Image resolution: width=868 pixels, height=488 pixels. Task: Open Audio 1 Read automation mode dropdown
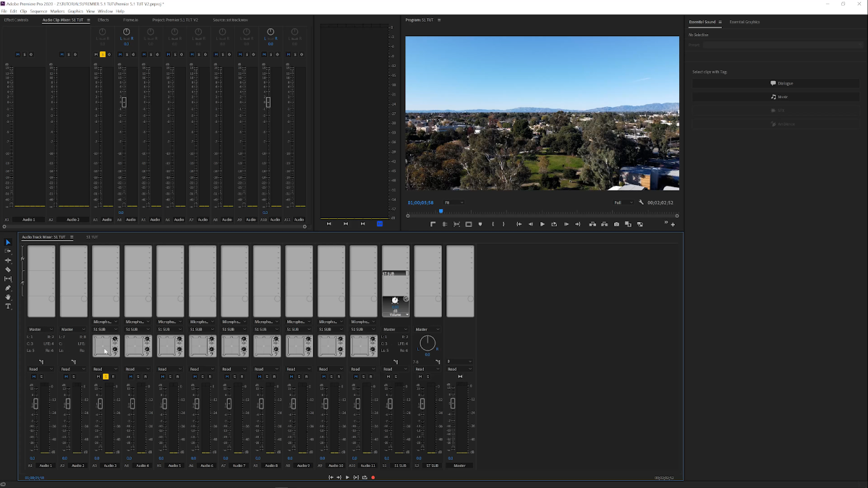click(x=41, y=369)
